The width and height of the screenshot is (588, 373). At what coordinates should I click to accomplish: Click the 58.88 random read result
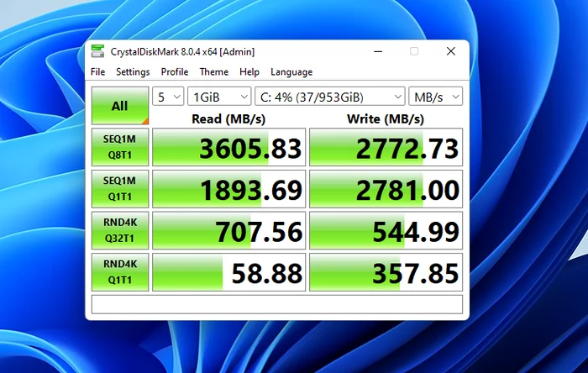pos(228,272)
